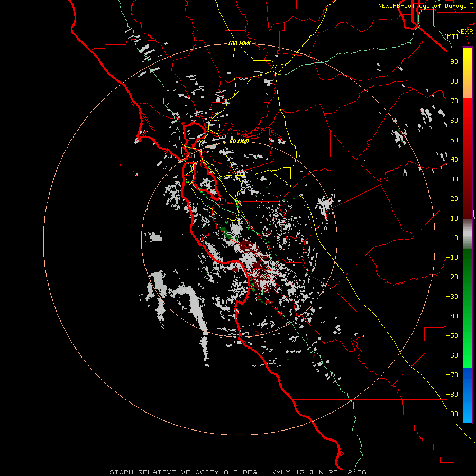Click the "50 NMI" range ring label

tap(239, 141)
